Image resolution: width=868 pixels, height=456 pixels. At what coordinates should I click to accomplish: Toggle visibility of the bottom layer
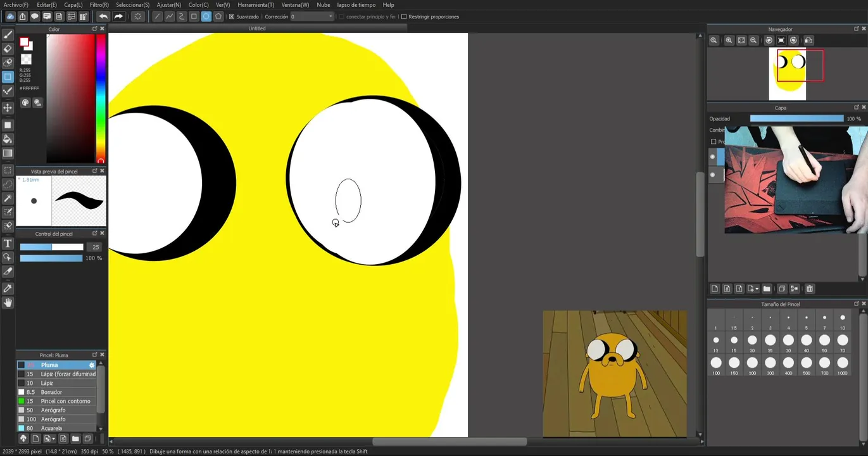(x=713, y=174)
